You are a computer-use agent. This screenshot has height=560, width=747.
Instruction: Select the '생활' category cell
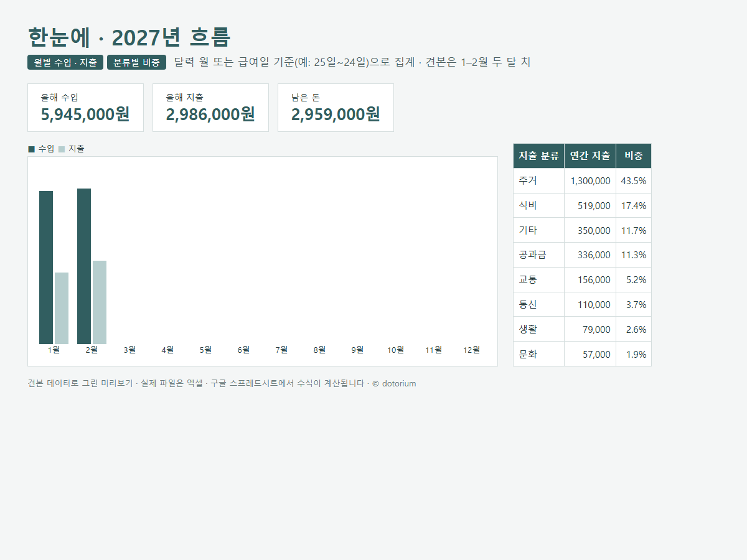tap(539, 329)
